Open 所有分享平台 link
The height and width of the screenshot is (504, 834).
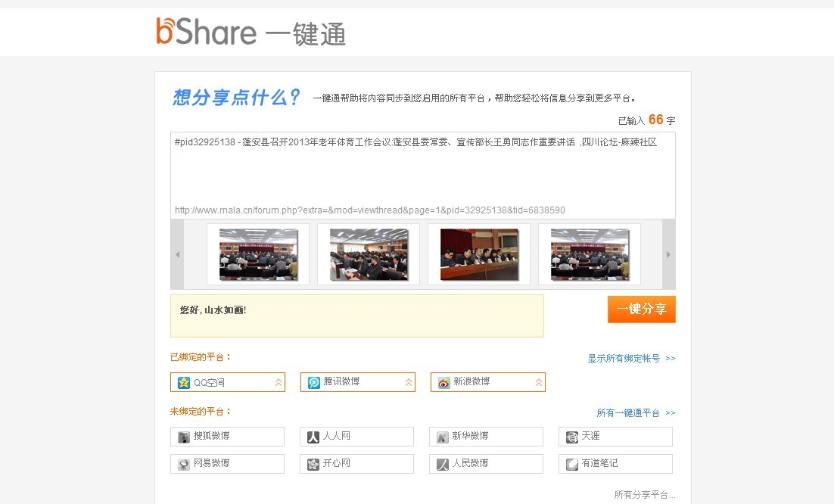pos(645,495)
